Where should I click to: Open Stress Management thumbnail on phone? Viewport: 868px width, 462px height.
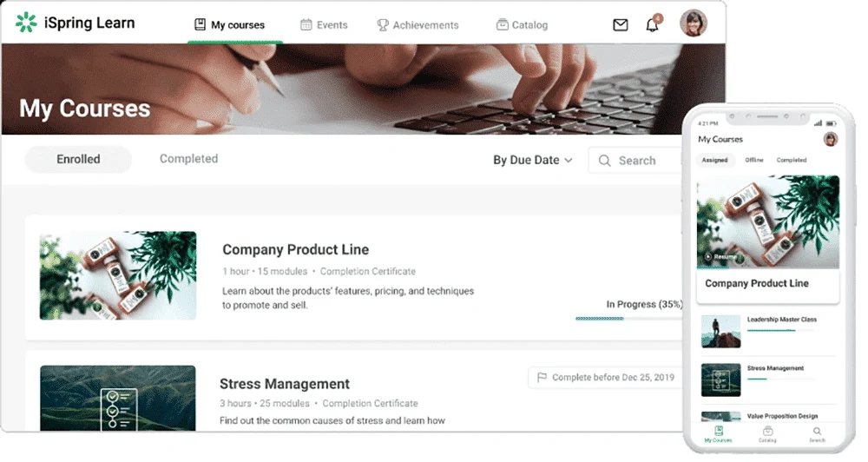click(x=720, y=380)
